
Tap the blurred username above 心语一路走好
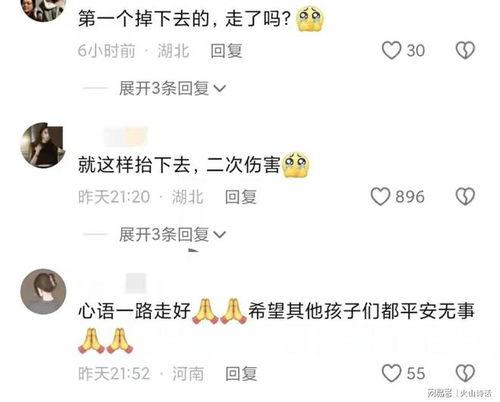tap(135, 283)
